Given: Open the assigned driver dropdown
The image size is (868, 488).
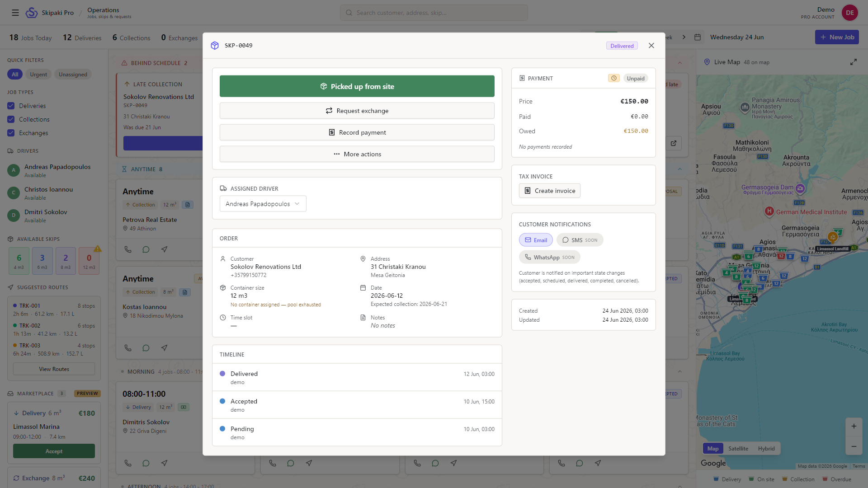Looking at the screenshot, I should pyautogui.click(x=263, y=204).
